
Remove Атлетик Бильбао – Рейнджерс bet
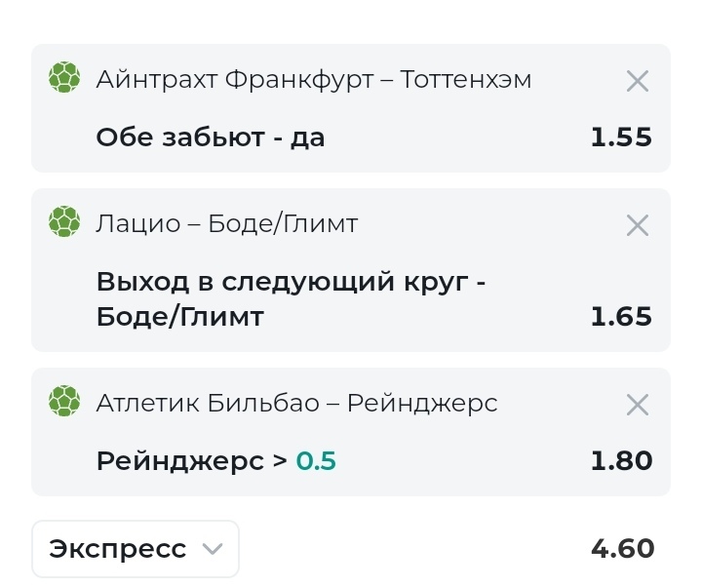tap(638, 405)
